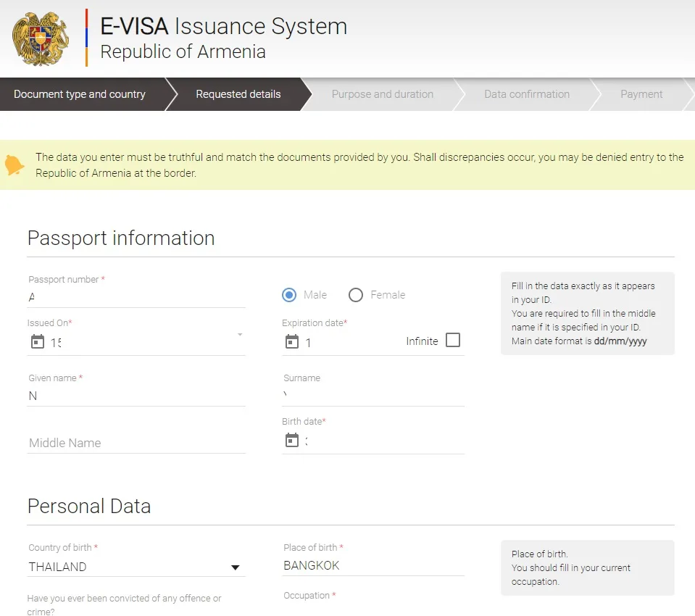This screenshot has height=616, width=695.
Task: Click the orange bell notice icon
Action: (14, 165)
